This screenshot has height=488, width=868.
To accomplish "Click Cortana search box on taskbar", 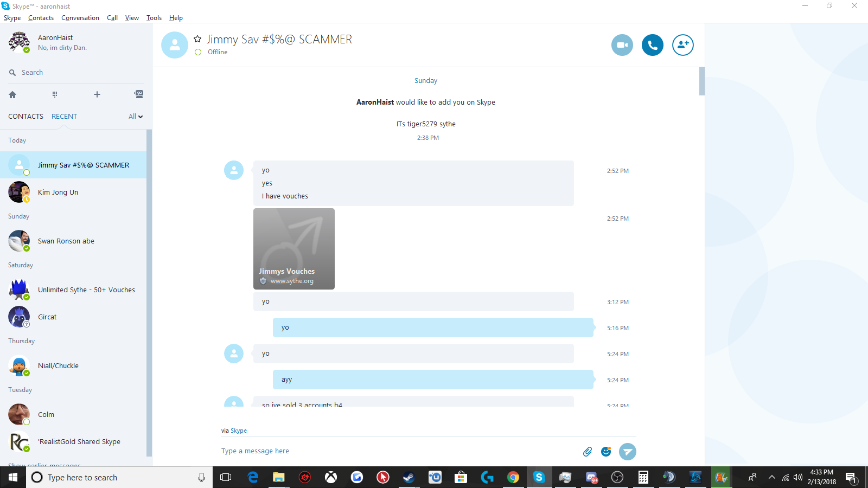I will coord(119,477).
